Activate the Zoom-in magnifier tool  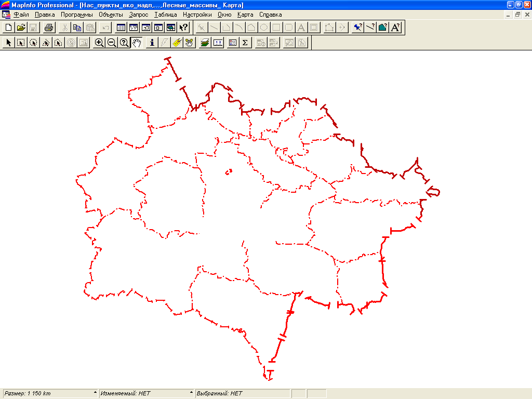point(99,43)
